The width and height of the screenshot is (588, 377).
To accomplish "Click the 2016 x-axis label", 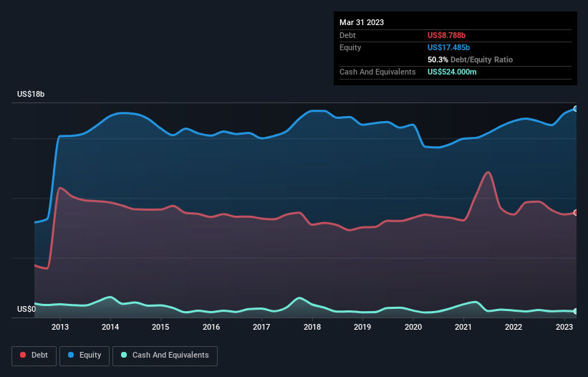I will point(211,327).
